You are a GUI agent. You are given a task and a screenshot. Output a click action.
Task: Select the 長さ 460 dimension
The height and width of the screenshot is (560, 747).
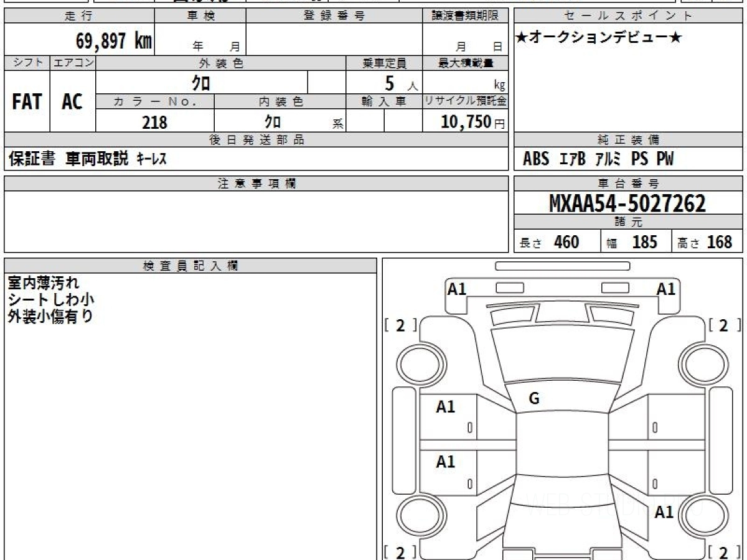550,242
